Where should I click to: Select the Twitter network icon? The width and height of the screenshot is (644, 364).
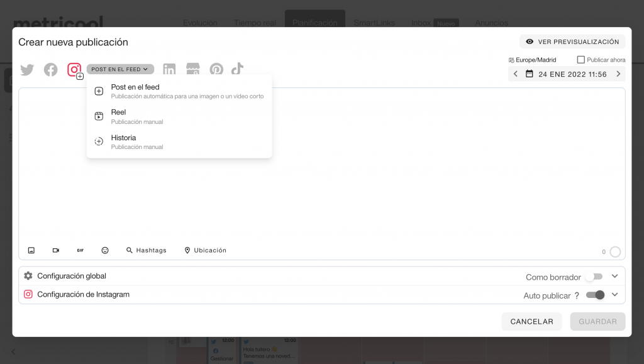click(x=27, y=70)
